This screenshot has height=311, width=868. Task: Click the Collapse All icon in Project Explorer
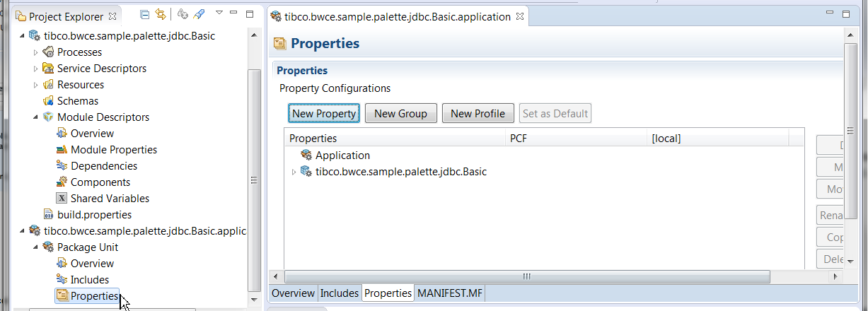tap(144, 14)
